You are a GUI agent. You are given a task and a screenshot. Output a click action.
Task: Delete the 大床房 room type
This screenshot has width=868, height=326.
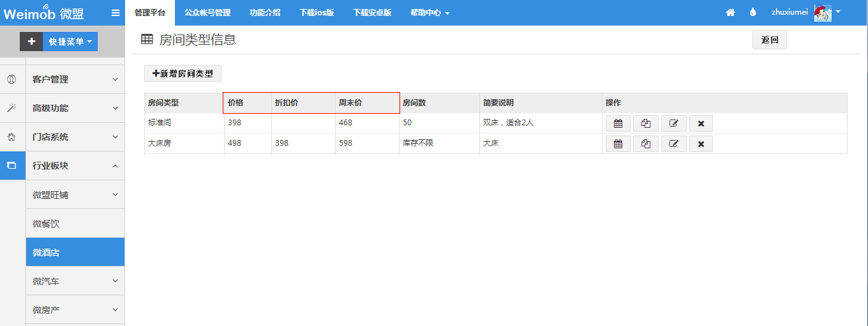click(701, 144)
